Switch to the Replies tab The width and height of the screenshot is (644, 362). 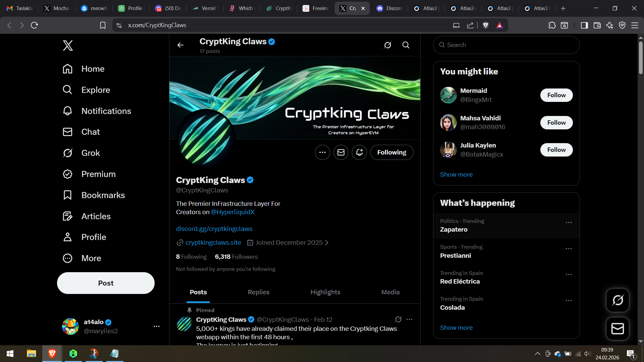258,292
